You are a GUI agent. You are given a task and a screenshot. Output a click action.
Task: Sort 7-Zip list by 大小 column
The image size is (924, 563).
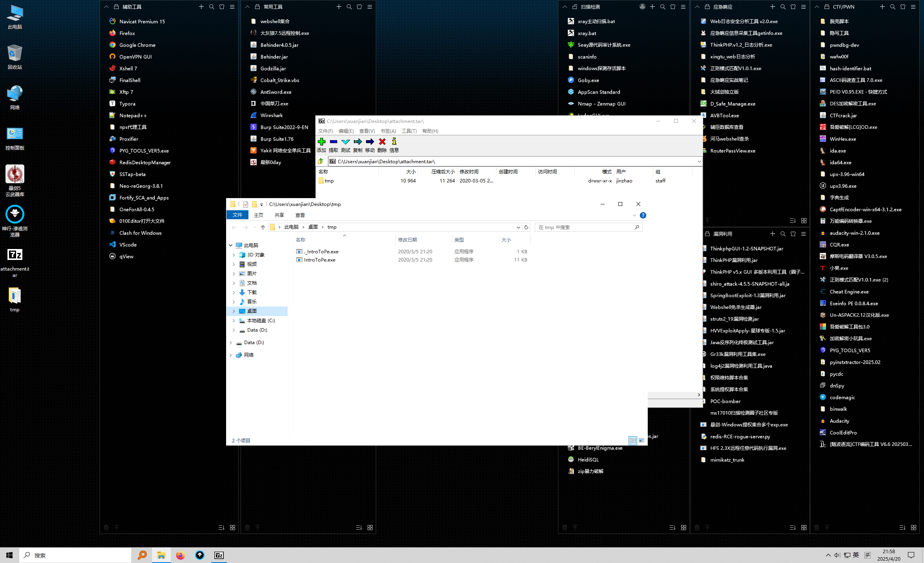(x=411, y=171)
